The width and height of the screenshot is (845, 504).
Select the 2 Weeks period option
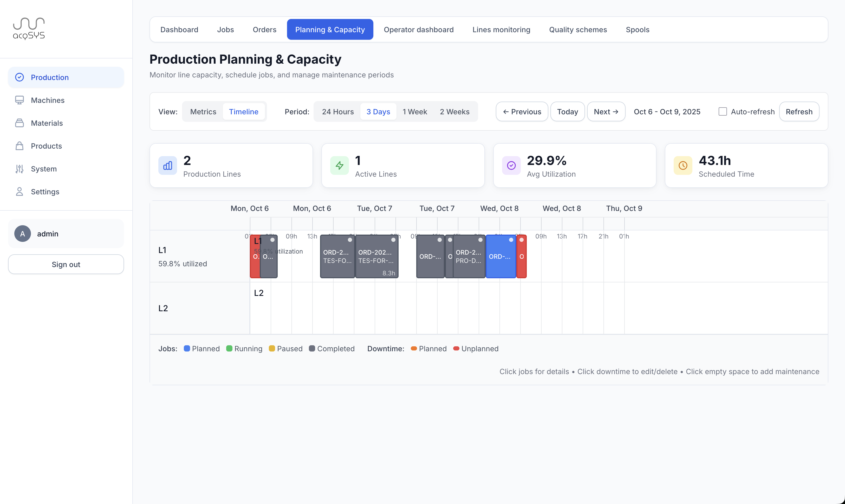click(x=455, y=111)
